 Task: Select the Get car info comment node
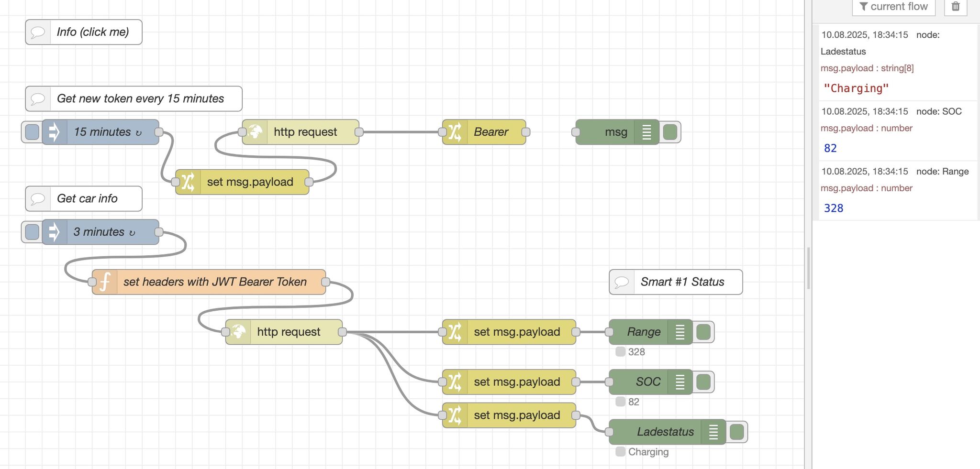(x=84, y=198)
